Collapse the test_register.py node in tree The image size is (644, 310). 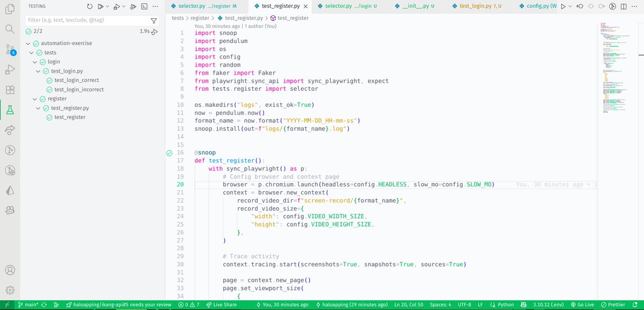[39, 108]
